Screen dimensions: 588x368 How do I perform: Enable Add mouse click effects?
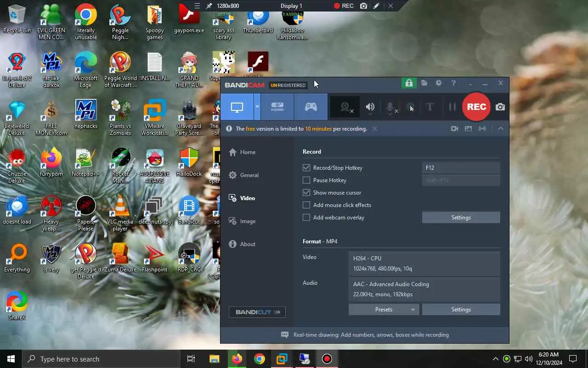306,205
